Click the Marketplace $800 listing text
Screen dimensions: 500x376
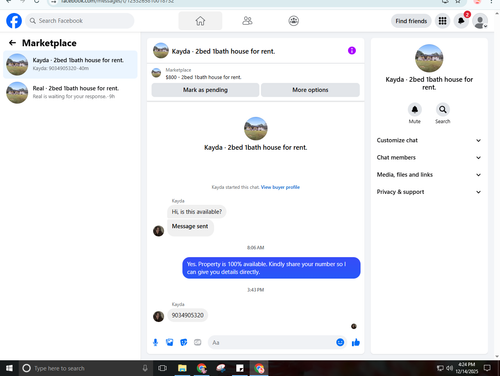[203, 77]
